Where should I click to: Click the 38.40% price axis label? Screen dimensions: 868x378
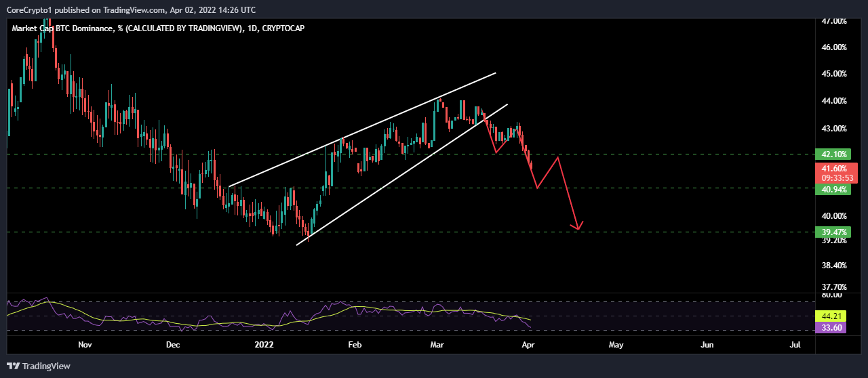833,265
